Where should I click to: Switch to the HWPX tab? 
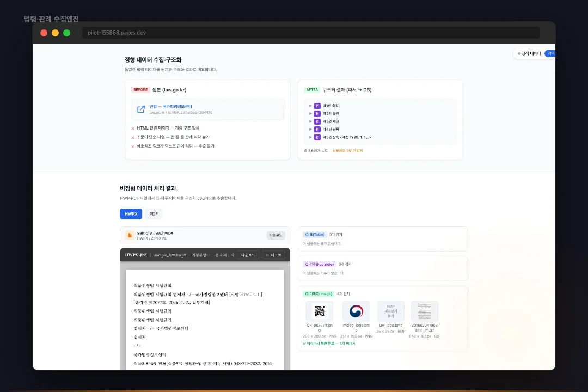(131, 214)
